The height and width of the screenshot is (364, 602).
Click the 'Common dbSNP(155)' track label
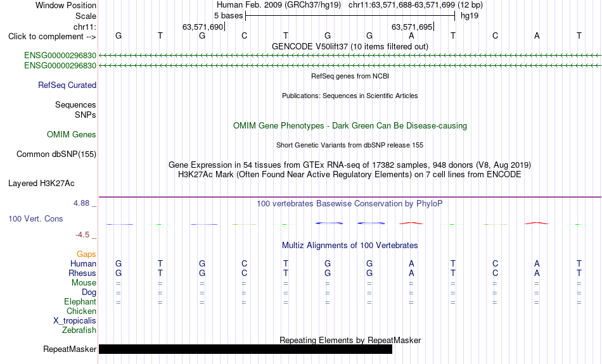[56, 154]
